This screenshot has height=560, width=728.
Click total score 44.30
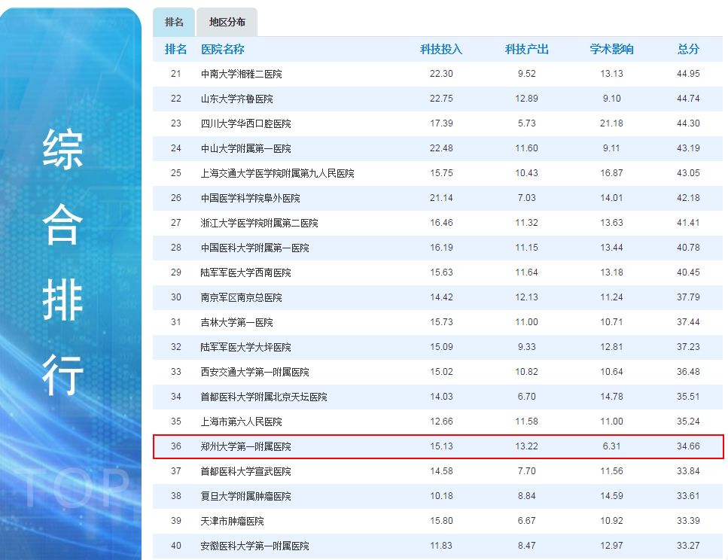(688, 123)
